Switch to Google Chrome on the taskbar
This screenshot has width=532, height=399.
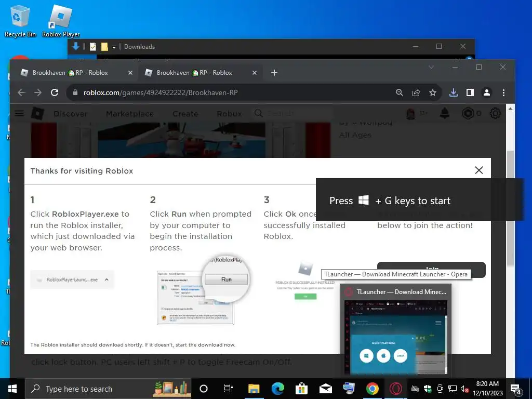[372, 389]
